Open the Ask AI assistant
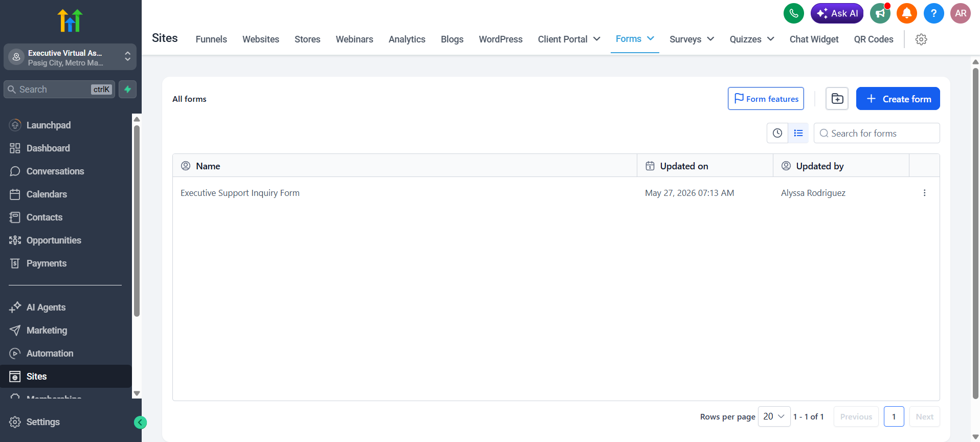Image resolution: width=980 pixels, height=442 pixels. tap(837, 13)
